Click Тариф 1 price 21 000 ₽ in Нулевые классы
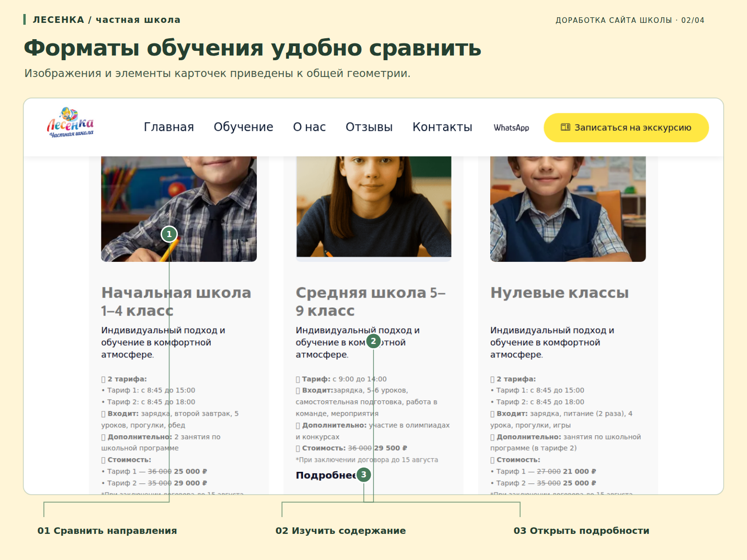Viewport: 747px width, 560px height. (x=579, y=471)
